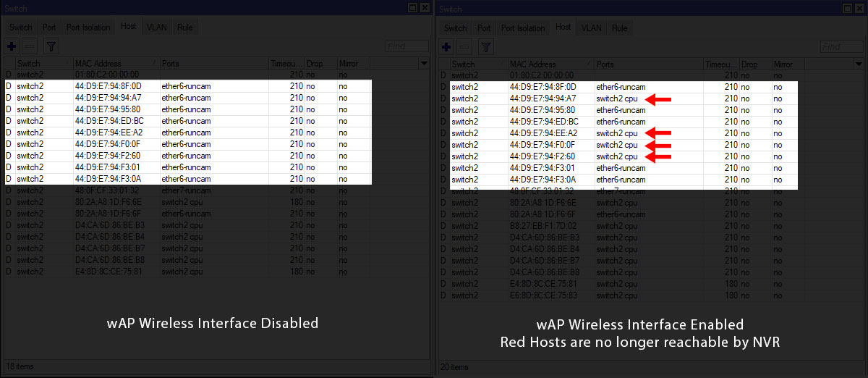The height and width of the screenshot is (378, 868).
Task: Click the remove (–) icon in right Switch window
Action: 465,47
